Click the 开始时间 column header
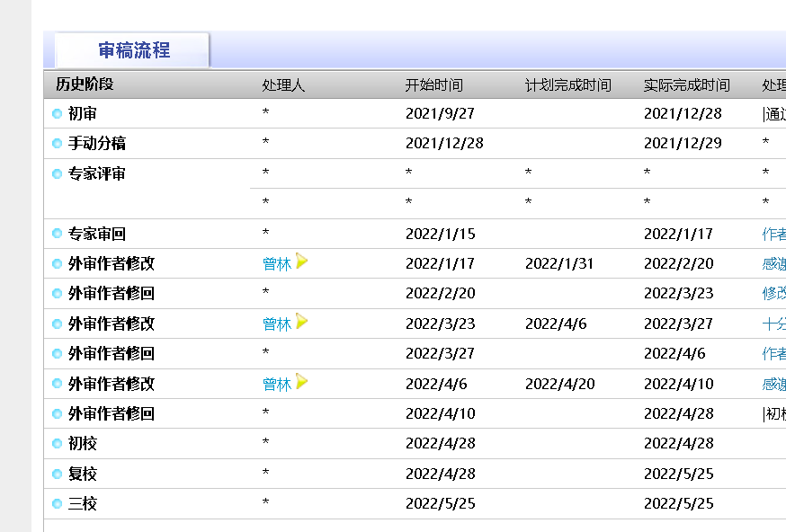The image size is (786, 532). point(434,85)
